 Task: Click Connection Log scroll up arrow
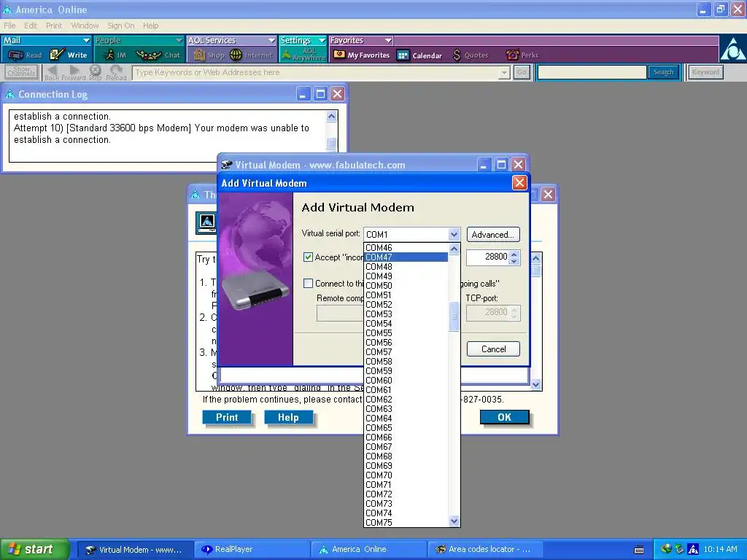332,116
